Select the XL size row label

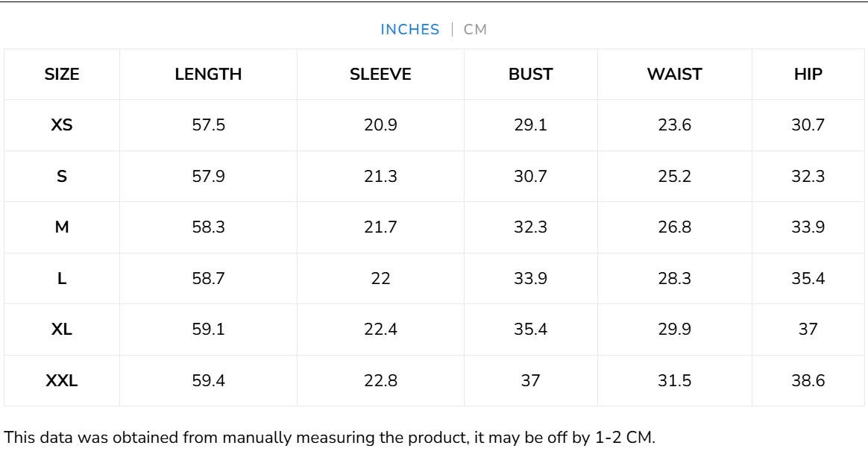click(x=62, y=330)
